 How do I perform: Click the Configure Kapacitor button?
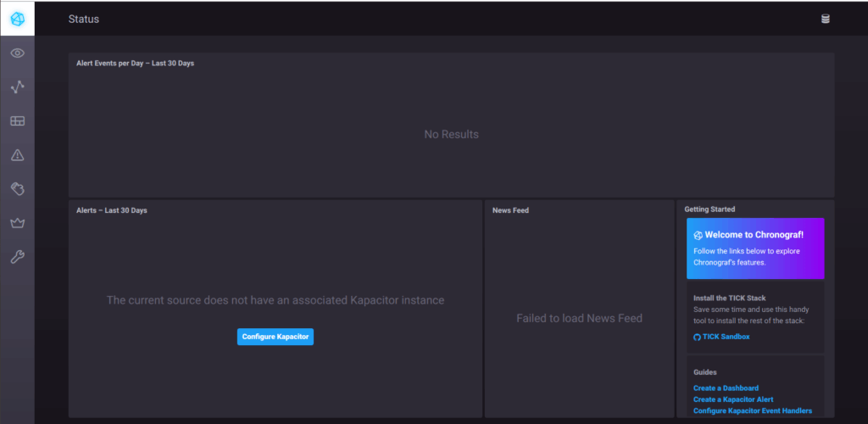[x=275, y=337]
